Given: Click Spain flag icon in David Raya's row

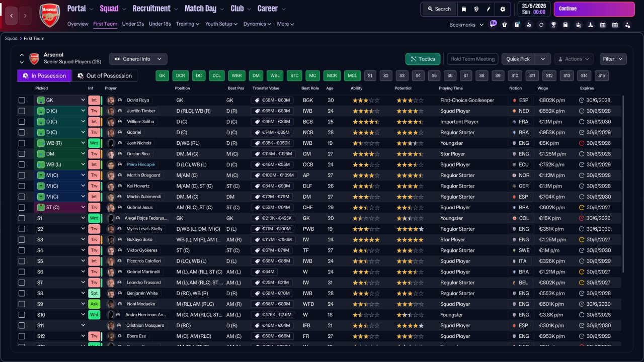Looking at the screenshot, I should coord(514,100).
